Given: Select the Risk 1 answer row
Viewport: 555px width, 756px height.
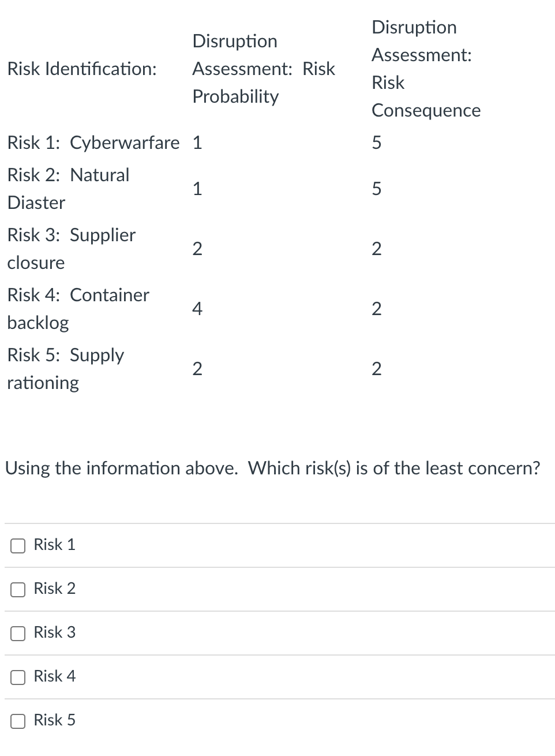Looking at the screenshot, I should click(54, 545).
